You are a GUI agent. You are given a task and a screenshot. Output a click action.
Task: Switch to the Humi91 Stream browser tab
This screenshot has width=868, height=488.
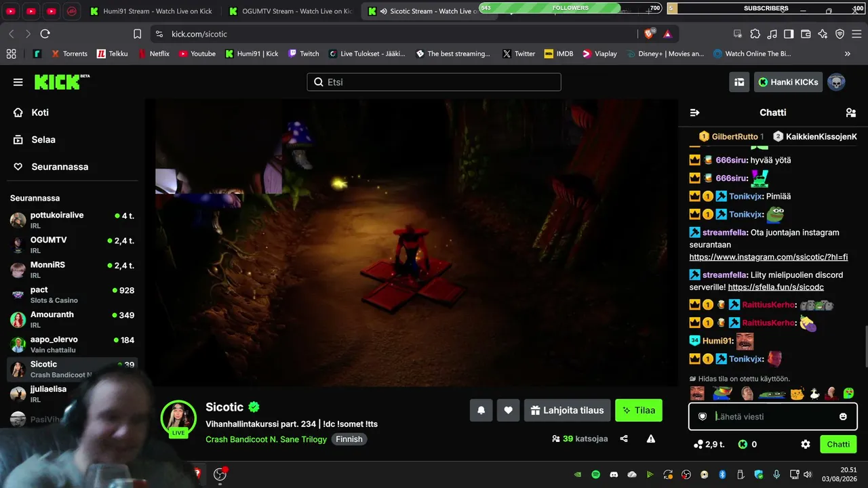click(153, 11)
